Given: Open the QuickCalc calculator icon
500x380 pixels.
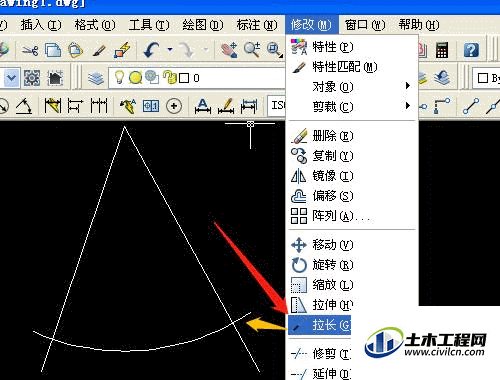Looking at the screenshot, I should coord(442,50).
